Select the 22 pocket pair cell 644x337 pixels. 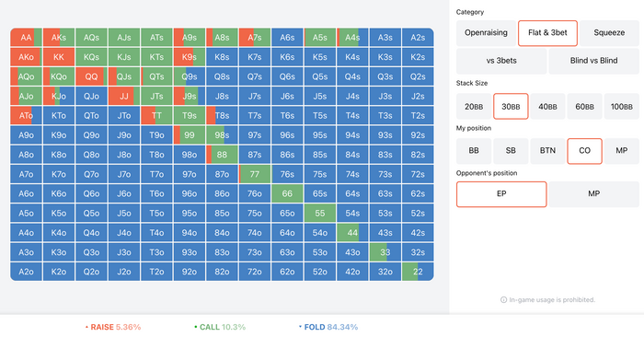point(418,272)
